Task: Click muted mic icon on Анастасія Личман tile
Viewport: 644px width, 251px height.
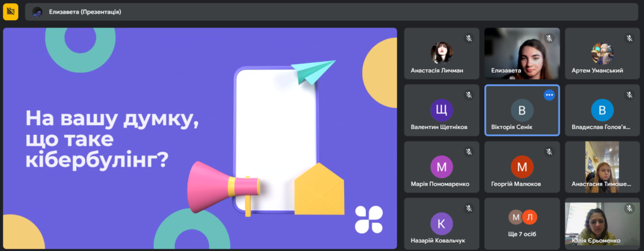Action: pyautogui.click(x=469, y=38)
